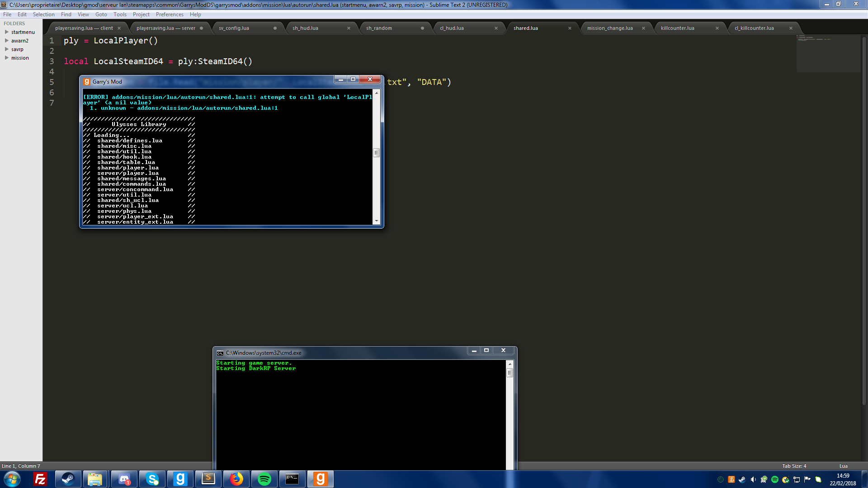
Task: Launch FileZilla from the taskbar
Action: [40, 479]
